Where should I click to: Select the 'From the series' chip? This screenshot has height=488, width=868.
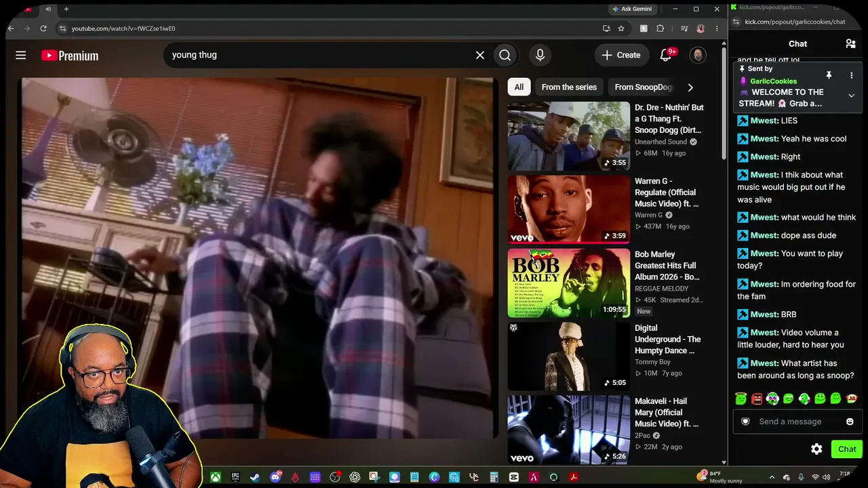[569, 87]
